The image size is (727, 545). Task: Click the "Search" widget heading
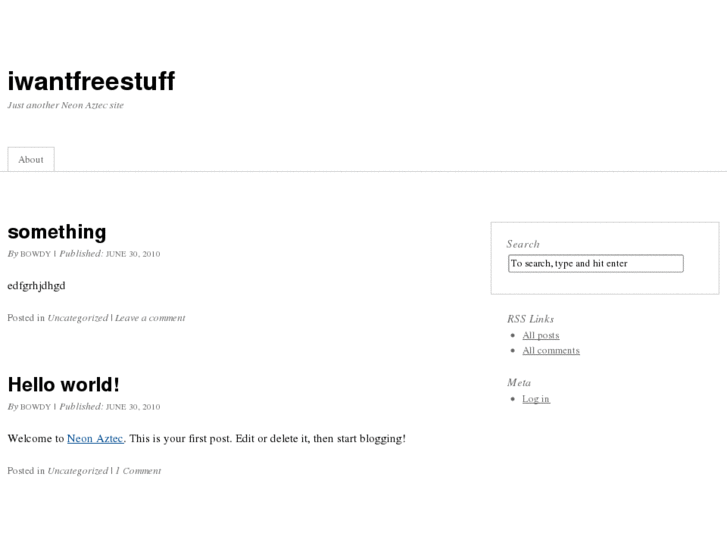click(x=523, y=244)
